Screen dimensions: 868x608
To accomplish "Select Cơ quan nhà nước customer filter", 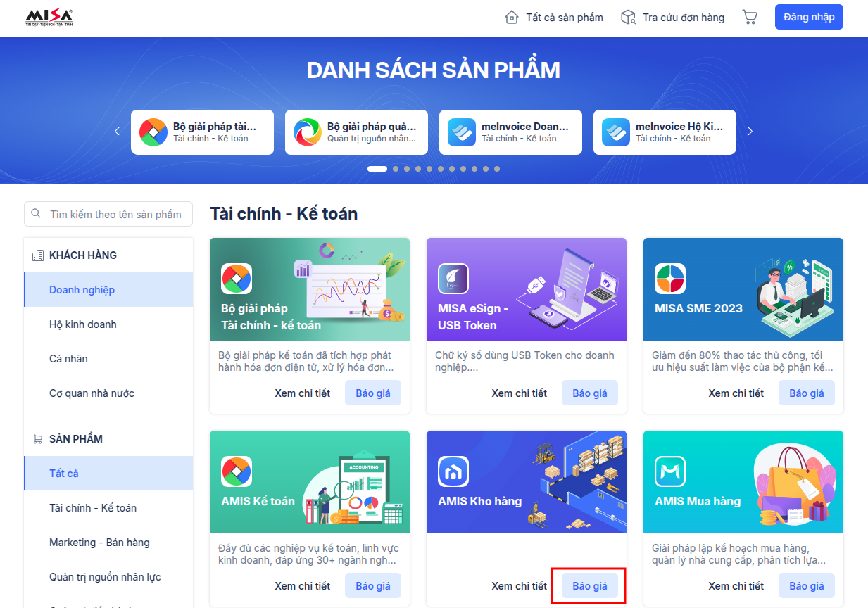I will [x=108, y=393].
